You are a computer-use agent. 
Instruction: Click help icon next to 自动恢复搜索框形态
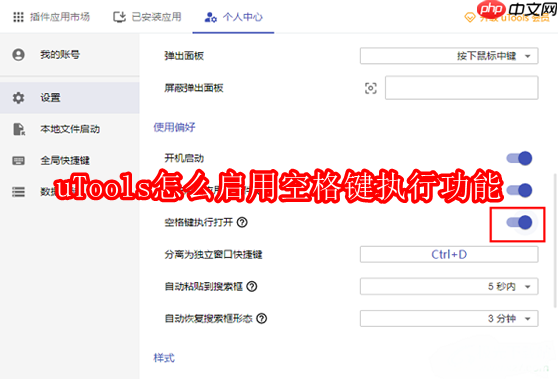262,319
